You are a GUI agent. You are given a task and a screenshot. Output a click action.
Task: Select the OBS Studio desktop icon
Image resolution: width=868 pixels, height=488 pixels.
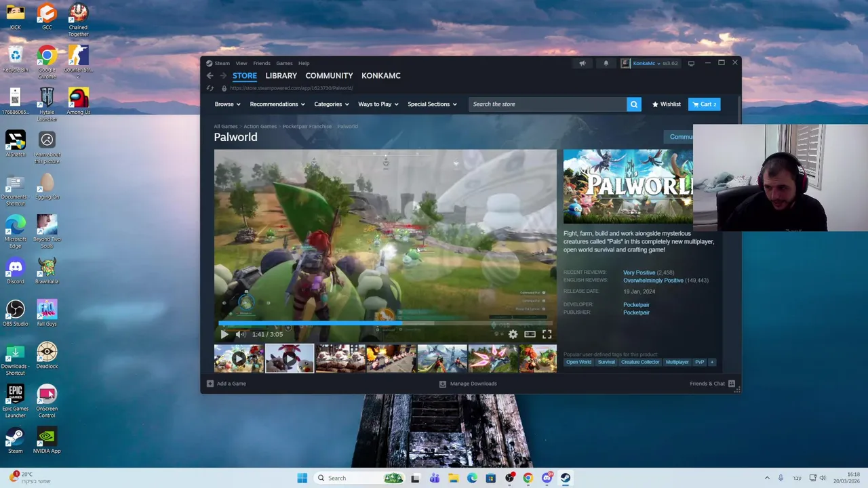coord(15,312)
